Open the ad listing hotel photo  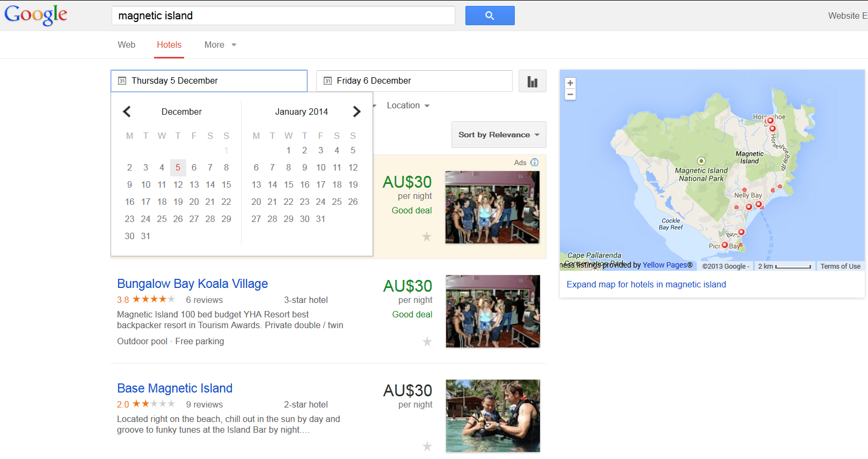[x=492, y=208]
